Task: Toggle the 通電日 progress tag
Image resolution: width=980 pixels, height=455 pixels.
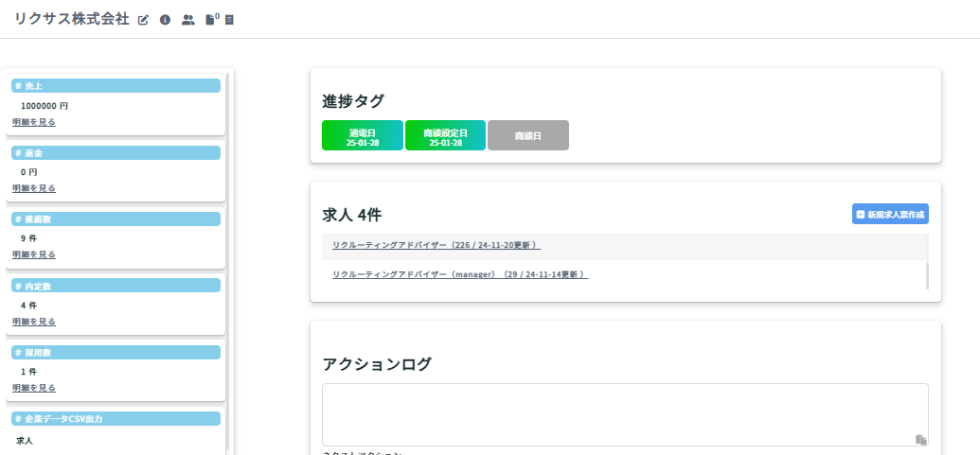Action: [363, 135]
